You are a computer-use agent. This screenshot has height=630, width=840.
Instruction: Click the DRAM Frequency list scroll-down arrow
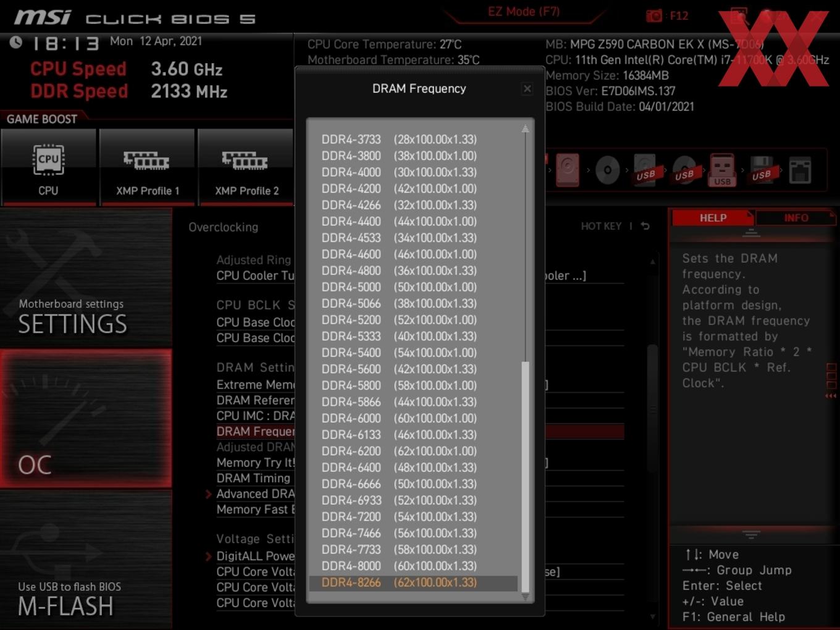pyautogui.click(x=525, y=597)
